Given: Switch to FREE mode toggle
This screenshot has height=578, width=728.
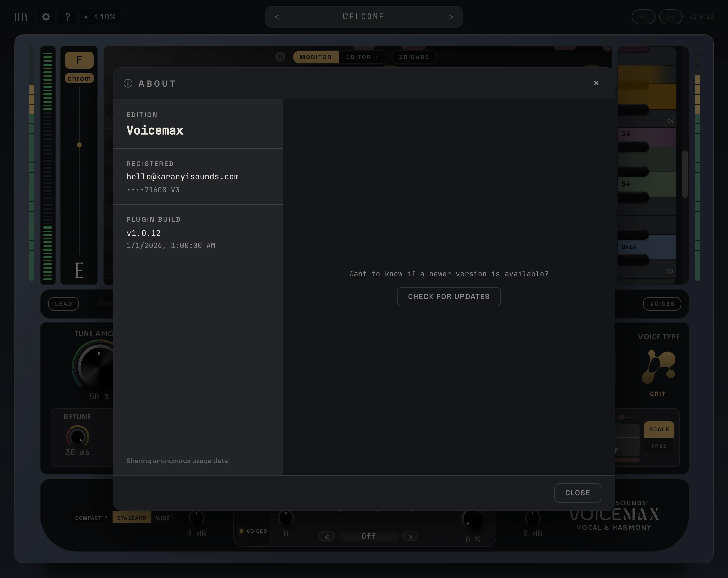Looking at the screenshot, I should (659, 446).
